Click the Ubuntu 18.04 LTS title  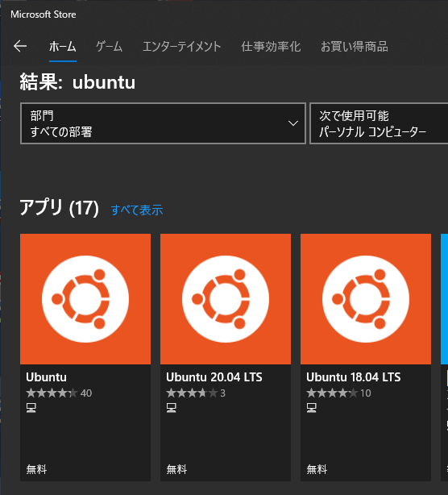tap(354, 377)
